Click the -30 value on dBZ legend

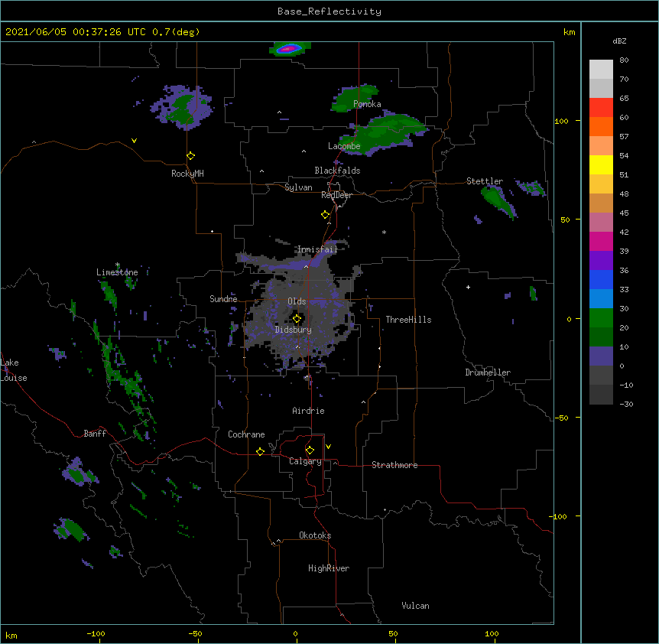click(x=626, y=404)
